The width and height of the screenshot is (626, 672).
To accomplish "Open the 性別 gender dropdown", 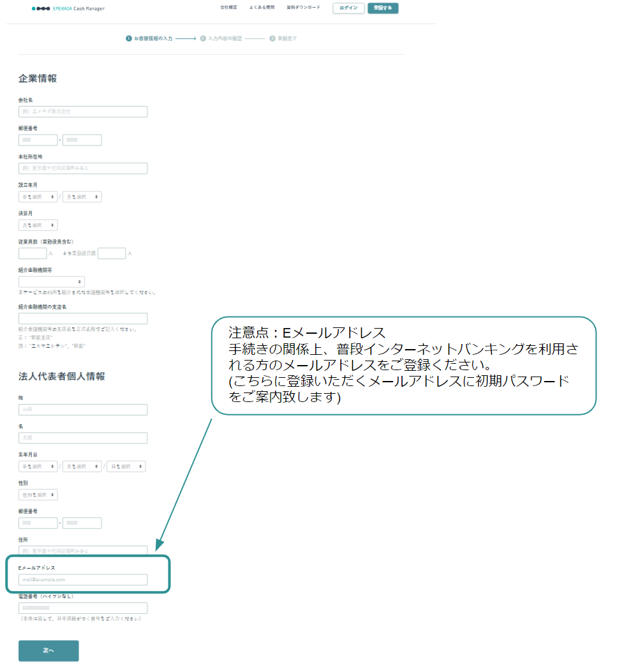I will tap(38, 495).
